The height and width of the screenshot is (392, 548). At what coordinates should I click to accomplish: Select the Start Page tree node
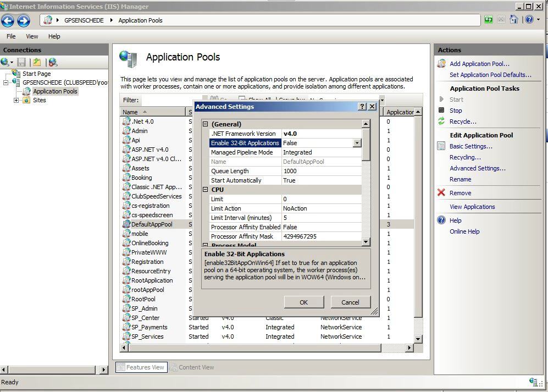pyautogui.click(x=36, y=74)
